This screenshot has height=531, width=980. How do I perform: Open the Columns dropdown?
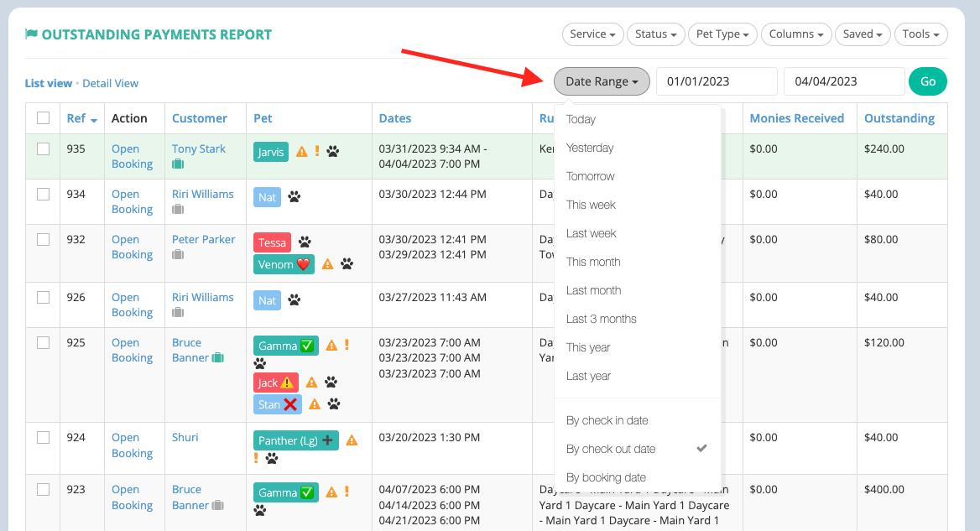click(796, 34)
